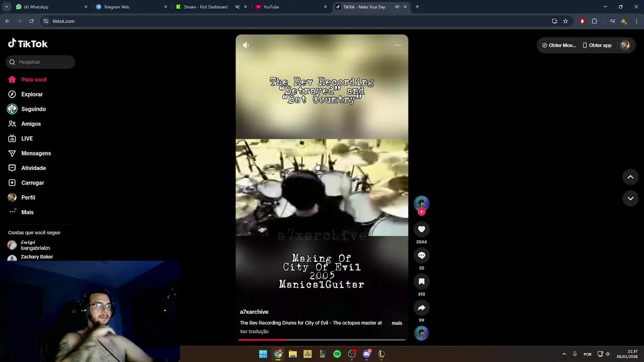Toggle muted audio icon on Kick Dashboard tab
The width and height of the screenshot is (644, 362).
click(237, 7)
